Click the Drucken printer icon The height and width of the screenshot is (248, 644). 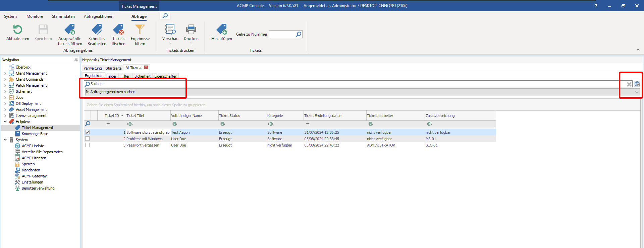[191, 30]
